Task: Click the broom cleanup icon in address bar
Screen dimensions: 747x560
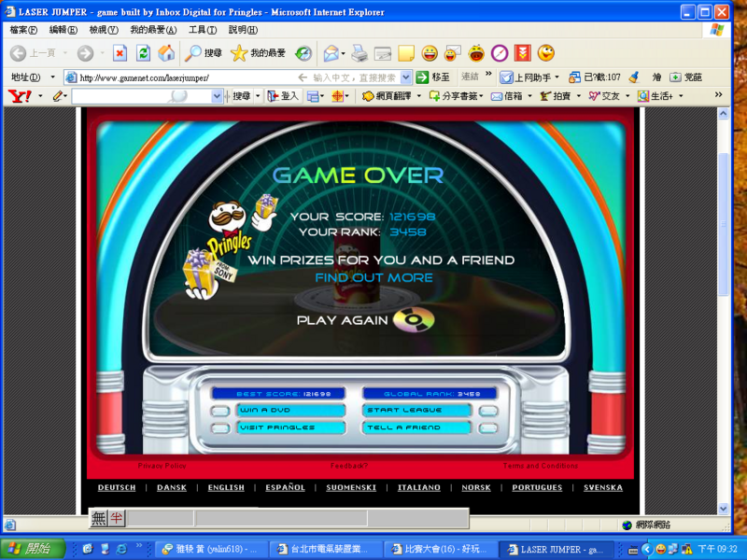Action: [x=634, y=77]
